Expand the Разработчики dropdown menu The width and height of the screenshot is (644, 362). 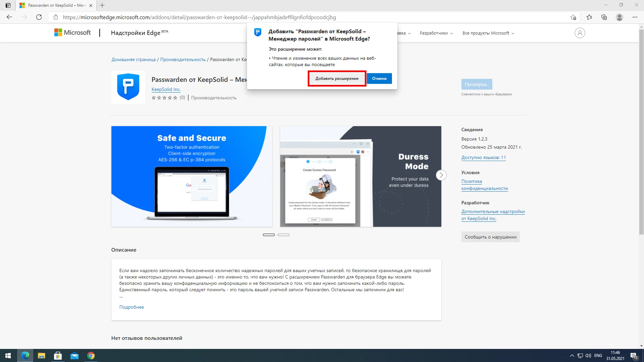(436, 33)
